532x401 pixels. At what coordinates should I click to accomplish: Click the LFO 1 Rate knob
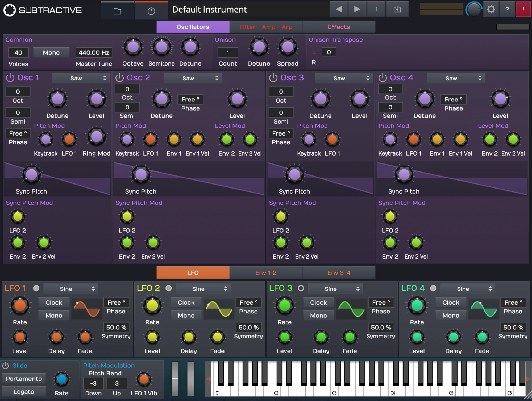pyautogui.click(x=20, y=305)
